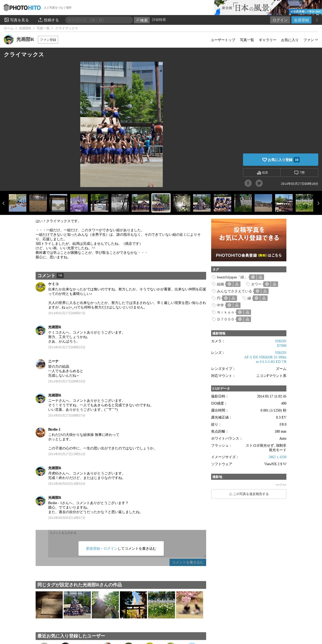This screenshot has width=322, height=644.
Task: Open the NIKON D7000 camera link
Action: point(281,343)
